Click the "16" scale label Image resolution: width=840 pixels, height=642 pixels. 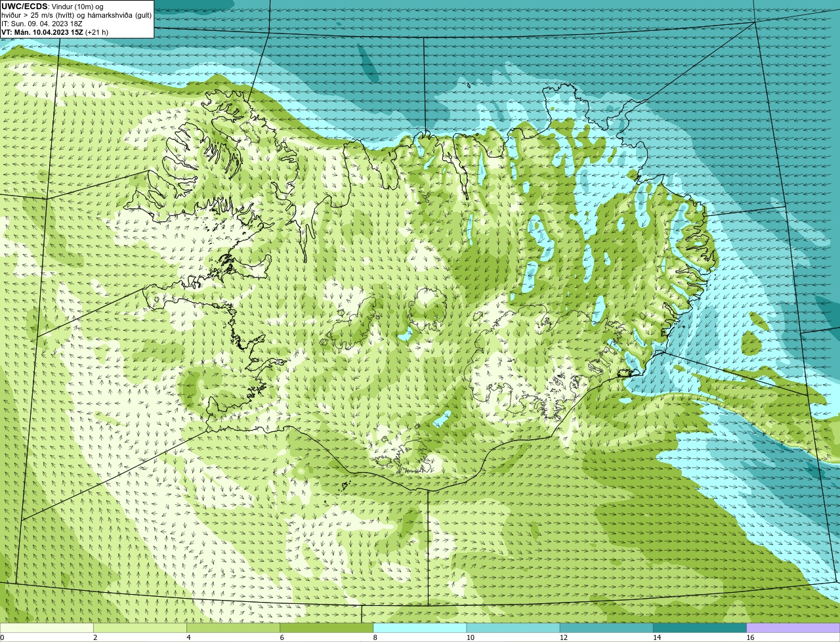(751, 637)
